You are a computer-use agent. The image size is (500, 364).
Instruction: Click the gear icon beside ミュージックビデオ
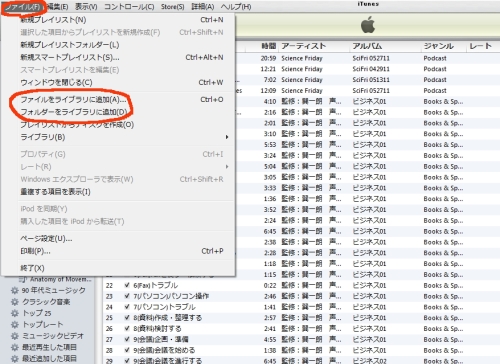[x=15, y=336]
